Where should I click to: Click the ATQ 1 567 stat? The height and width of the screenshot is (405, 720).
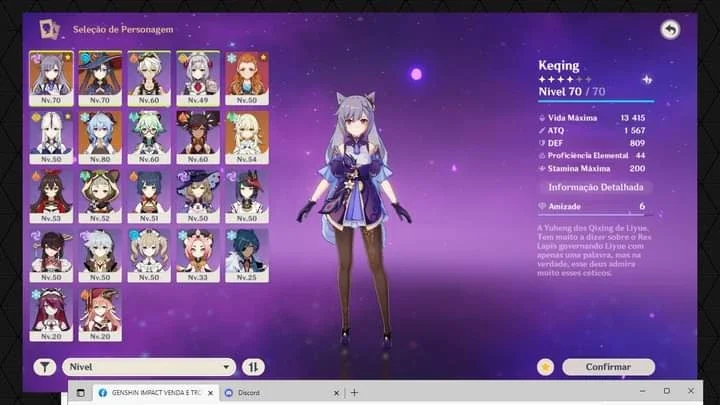coord(592,130)
